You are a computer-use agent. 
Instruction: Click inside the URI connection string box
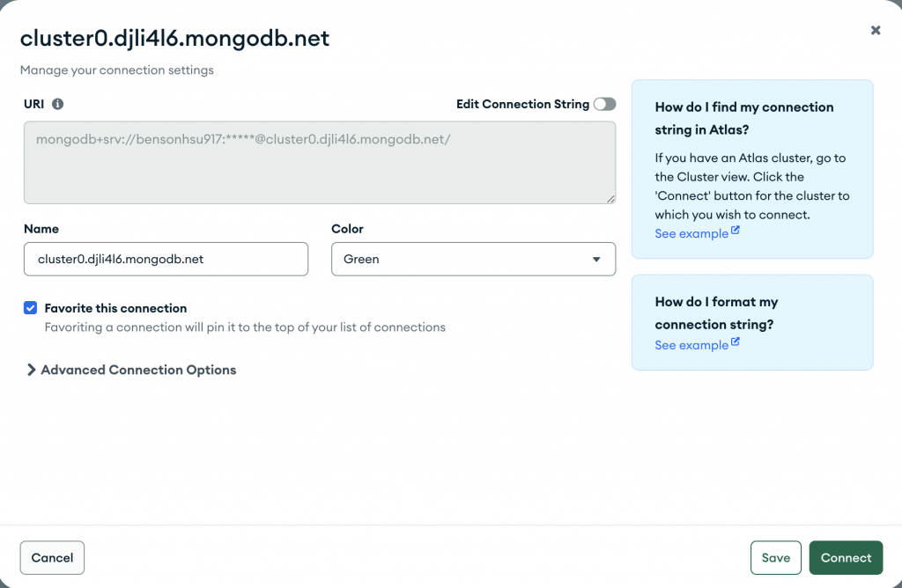tap(319, 163)
